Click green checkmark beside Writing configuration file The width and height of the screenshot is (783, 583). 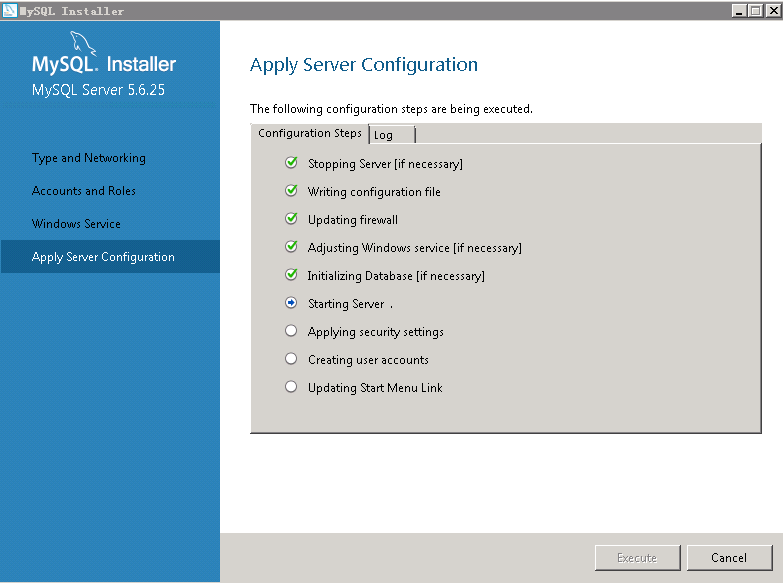(x=291, y=191)
